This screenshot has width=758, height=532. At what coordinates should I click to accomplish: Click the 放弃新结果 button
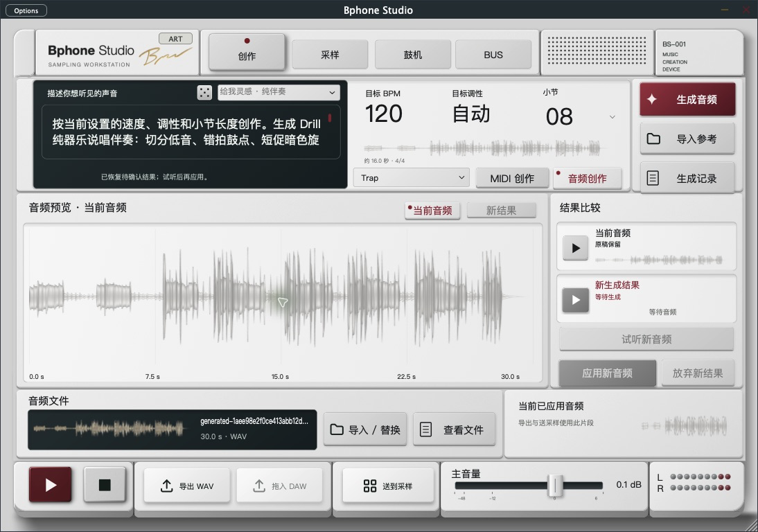pyautogui.click(x=698, y=373)
